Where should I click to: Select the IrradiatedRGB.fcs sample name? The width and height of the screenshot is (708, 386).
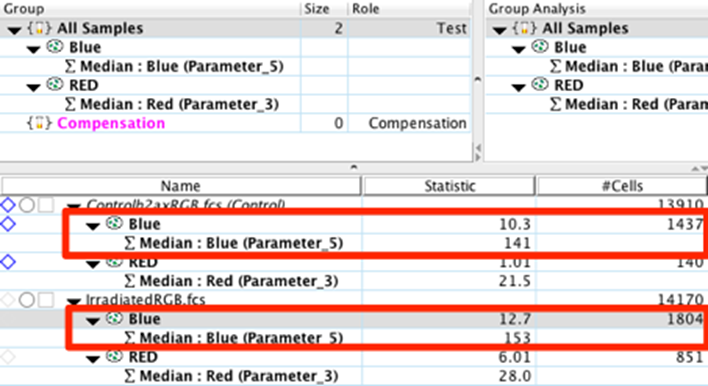(x=145, y=299)
